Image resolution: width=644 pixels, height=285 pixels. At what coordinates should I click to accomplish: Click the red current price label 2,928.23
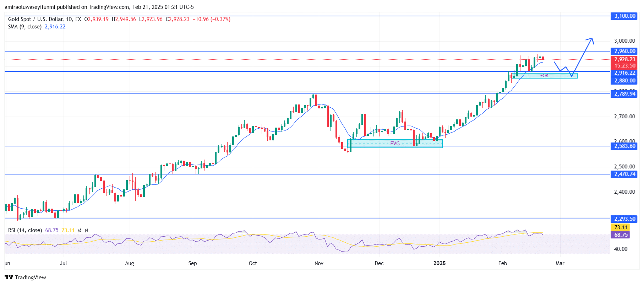point(624,59)
